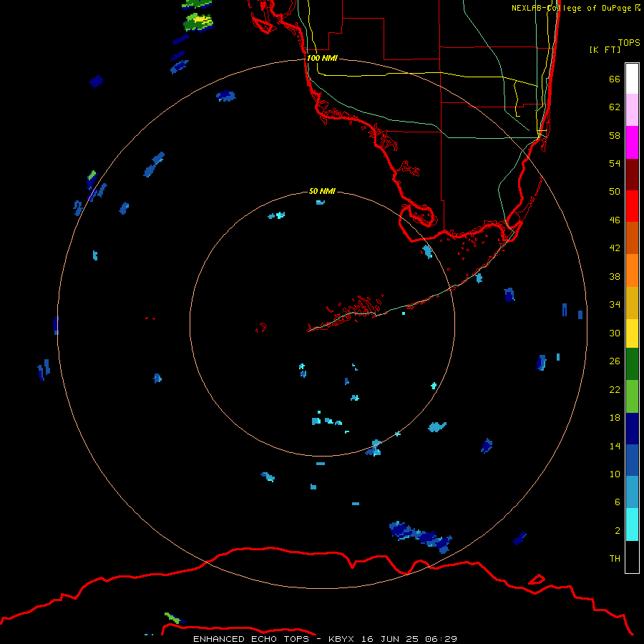Viewport: 644px width, 644px height.
Task: Pick the cyan legend swatch
Action: click(x=632, y=525)
